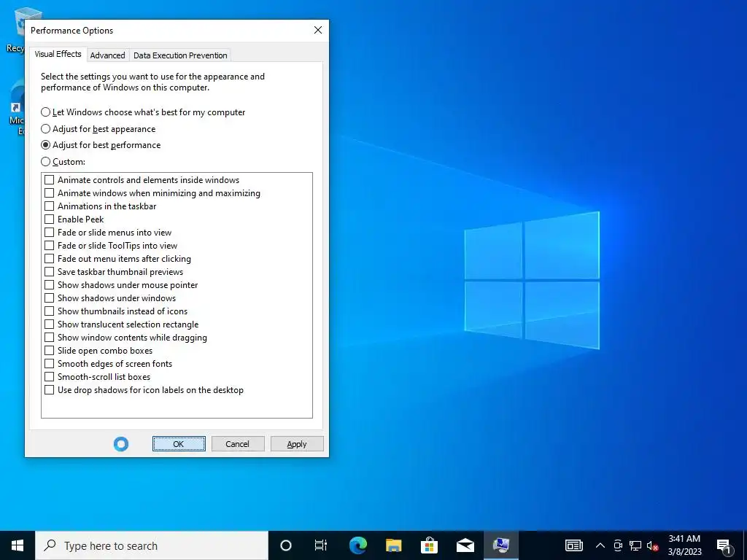Open the Data Execution Prevention tab
Image resolution: width=747 pixels, height=560 pixels.
point(180,55)
